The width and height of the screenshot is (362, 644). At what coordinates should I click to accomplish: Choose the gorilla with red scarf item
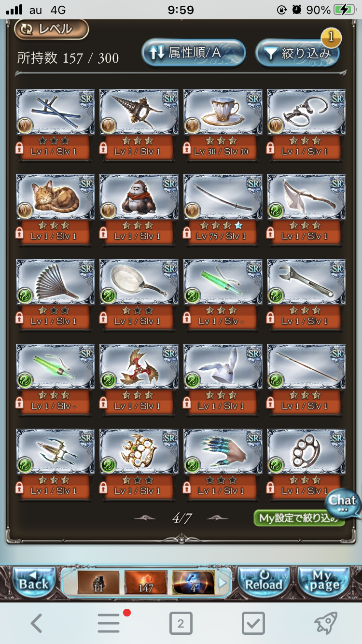[139, 197]
